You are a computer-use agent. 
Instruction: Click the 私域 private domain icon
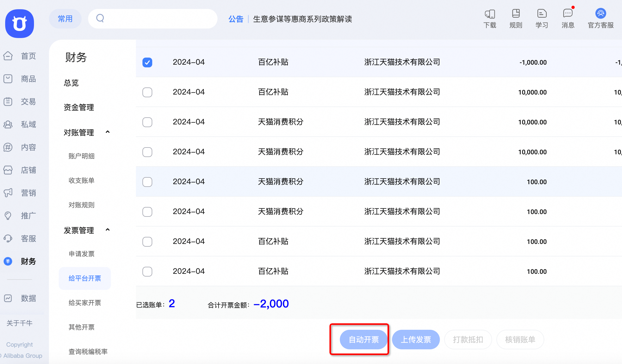(x=8, y=124)
